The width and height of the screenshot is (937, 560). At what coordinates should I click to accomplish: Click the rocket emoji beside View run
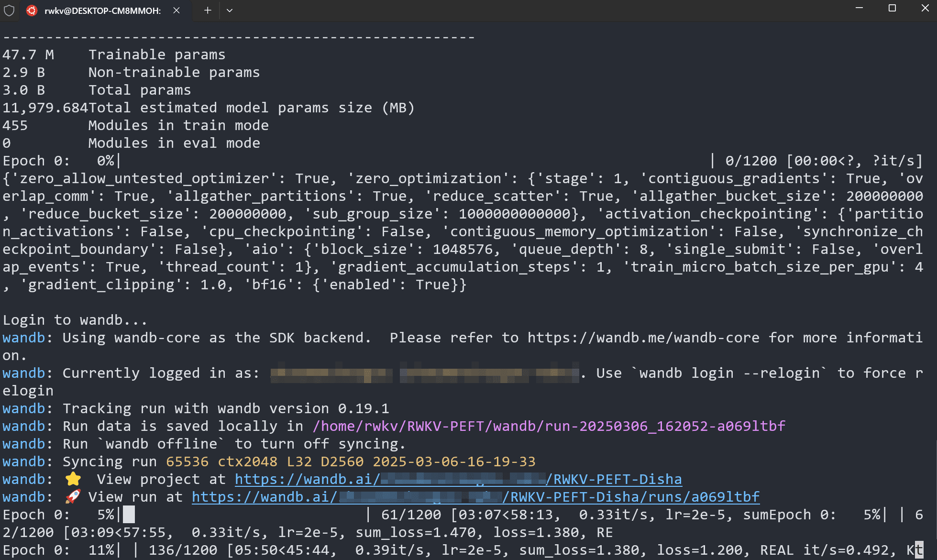[73, 496]
